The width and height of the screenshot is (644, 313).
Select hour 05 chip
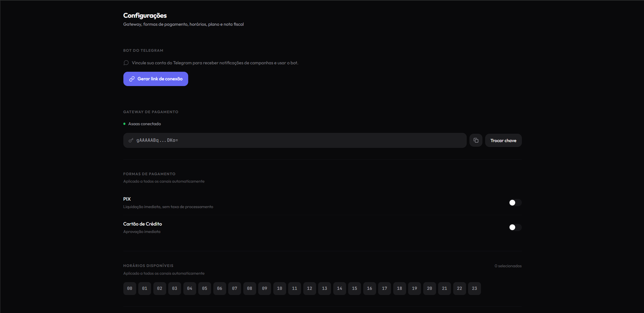[x=205, y=288]
